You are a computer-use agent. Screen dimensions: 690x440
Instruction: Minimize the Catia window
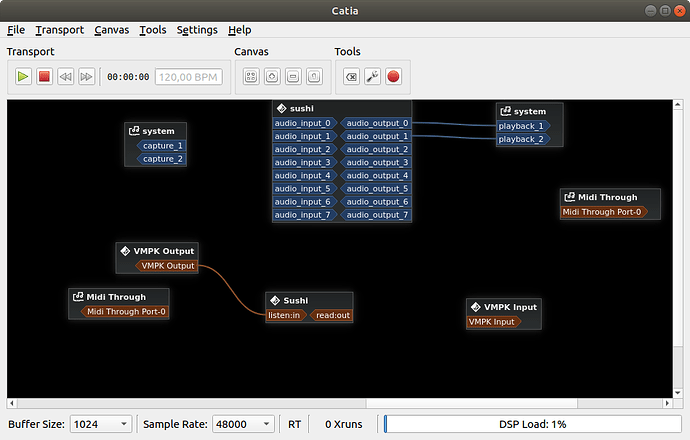[650, 11]
